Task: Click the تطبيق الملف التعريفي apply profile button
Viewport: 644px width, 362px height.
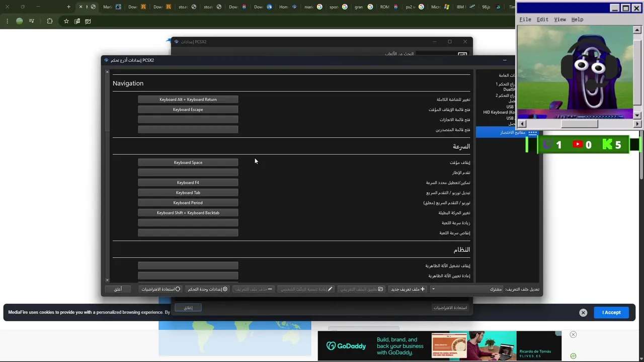Action: 362,289
